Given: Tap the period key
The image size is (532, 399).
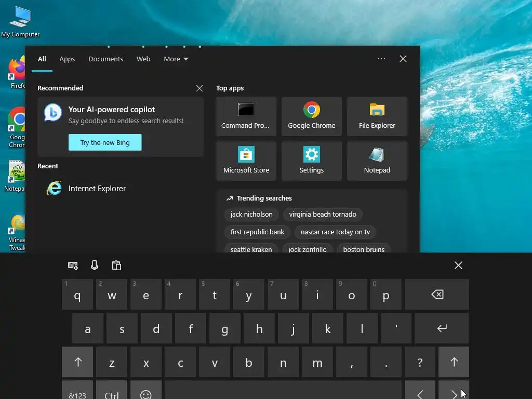Looking at the screenshot, I should [x=386, y=362].
